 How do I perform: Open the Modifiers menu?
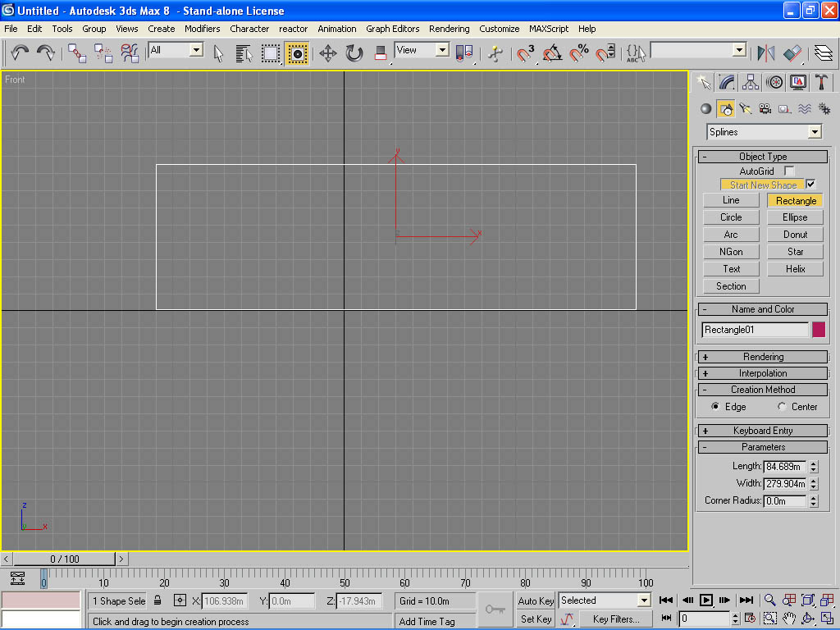(x=202, y=29)
